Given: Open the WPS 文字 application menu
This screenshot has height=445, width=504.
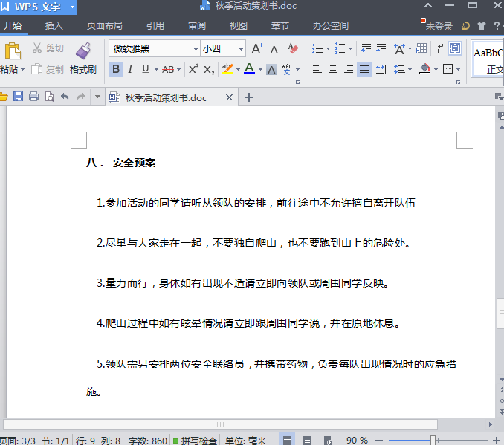Looking at the screenshot, I should pos(38,7).
